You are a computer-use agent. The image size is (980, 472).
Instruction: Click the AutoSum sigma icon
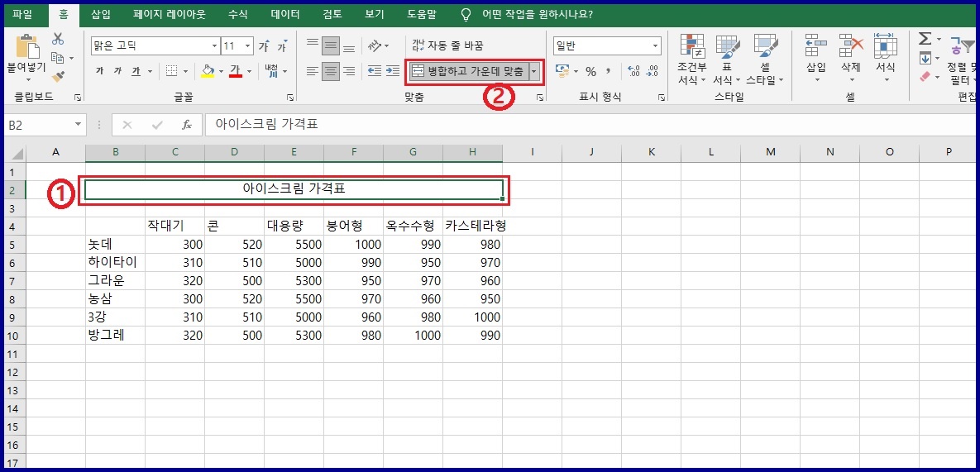click(x=925, y=40)
